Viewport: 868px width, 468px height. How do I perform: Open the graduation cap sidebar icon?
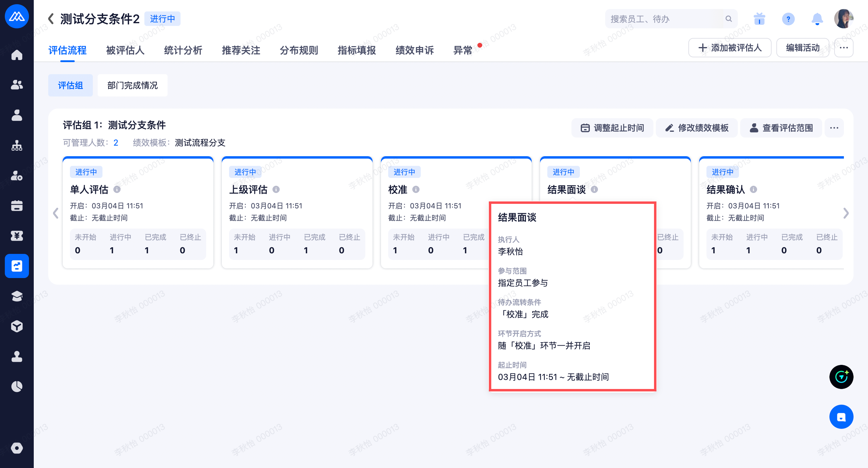pos(17,296)
